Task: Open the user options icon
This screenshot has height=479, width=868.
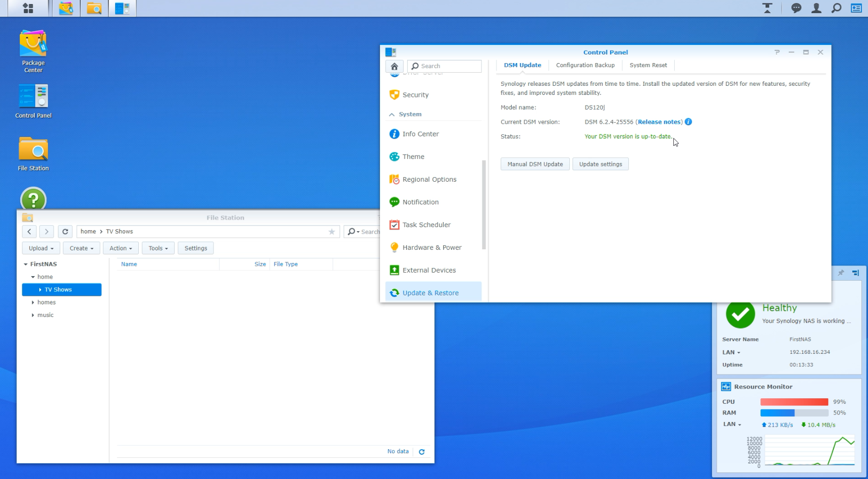Action: [x=816, y=8]
